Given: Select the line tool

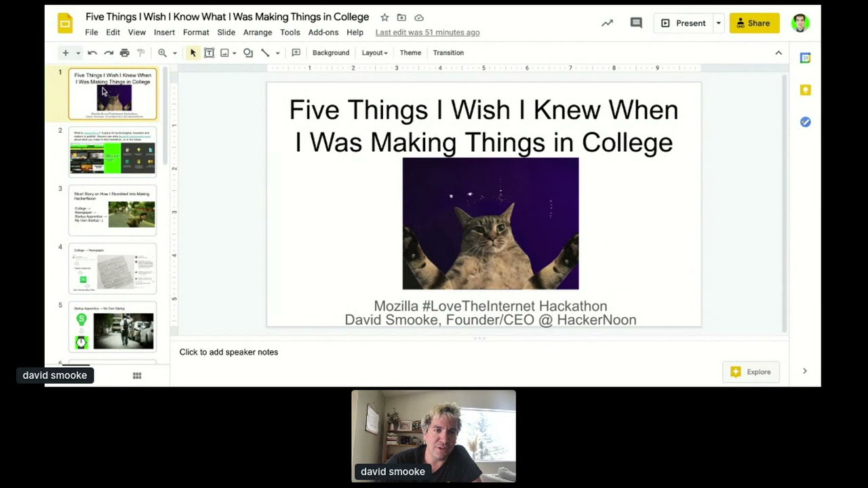Looking at the screenshot, I should [265, 53].
